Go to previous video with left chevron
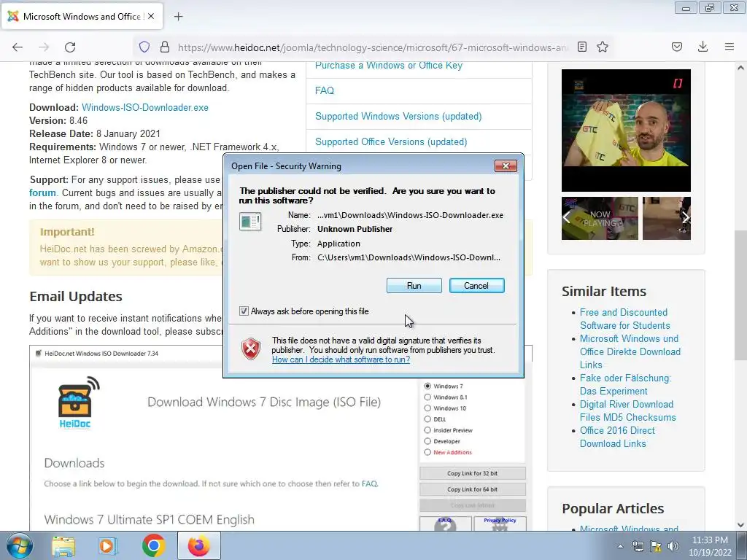This screenshot has width=747, height=560. (x=566, y=217)
